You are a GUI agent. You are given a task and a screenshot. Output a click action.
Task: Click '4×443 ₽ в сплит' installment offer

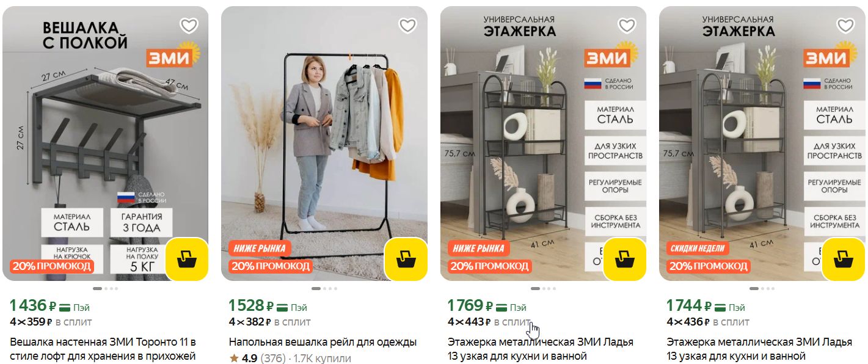489,322
